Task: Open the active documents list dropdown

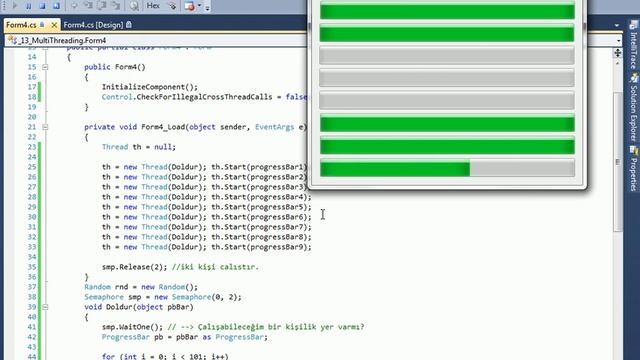Action: 616,25
